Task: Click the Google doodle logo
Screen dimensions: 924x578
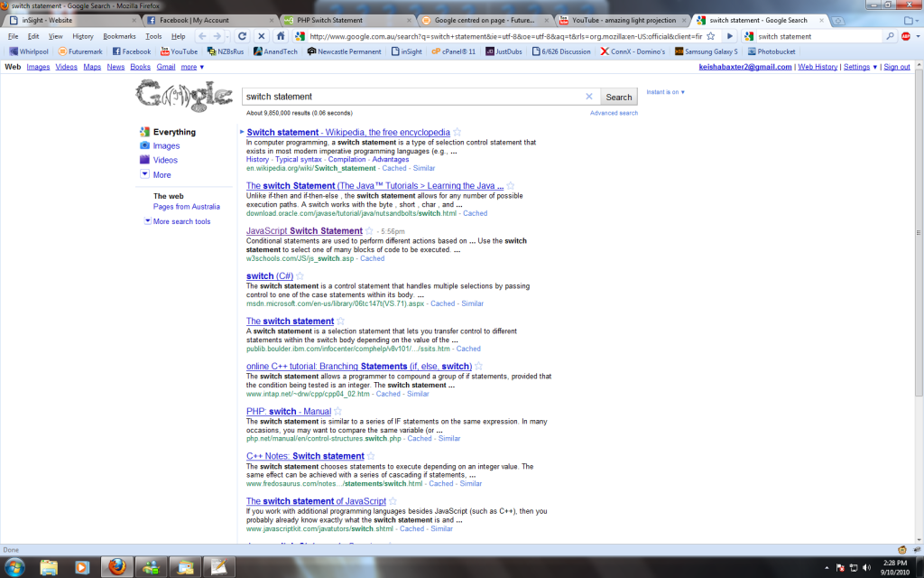Action: tap(184, 95)
